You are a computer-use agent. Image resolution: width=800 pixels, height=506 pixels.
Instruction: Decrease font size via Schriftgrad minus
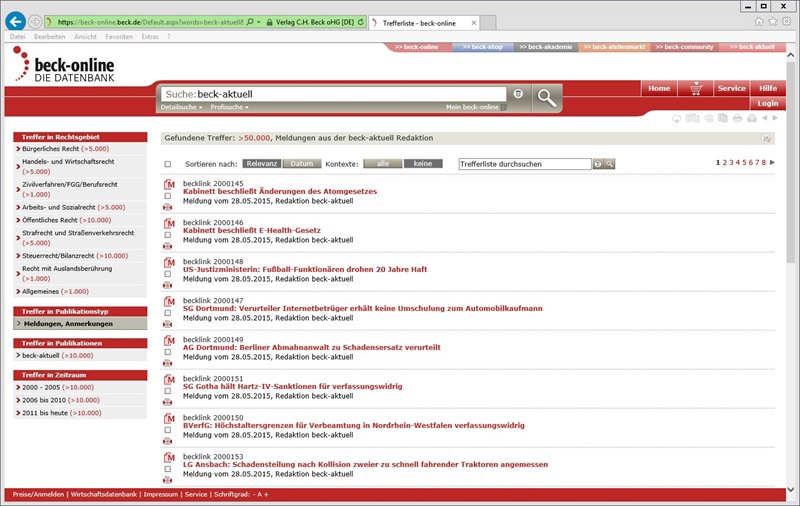(x=253, y=494)
